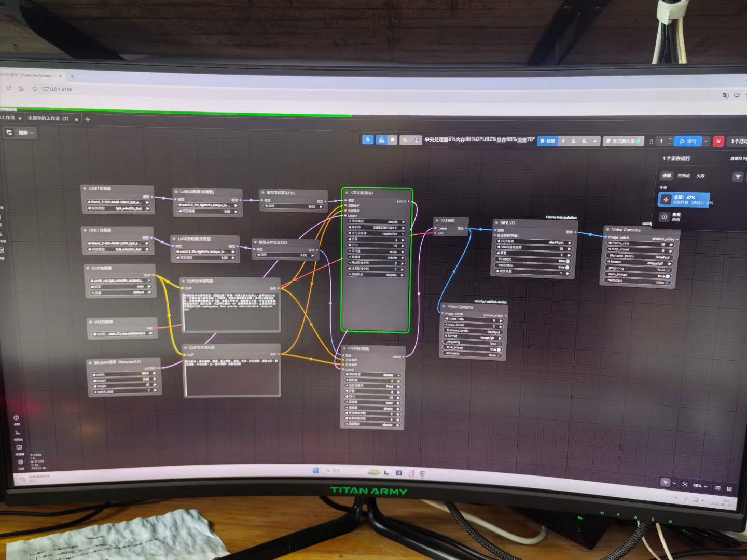The image size is (747, 560).
Task: Show the 失败 queue filter tab
Action: (701, 176)
